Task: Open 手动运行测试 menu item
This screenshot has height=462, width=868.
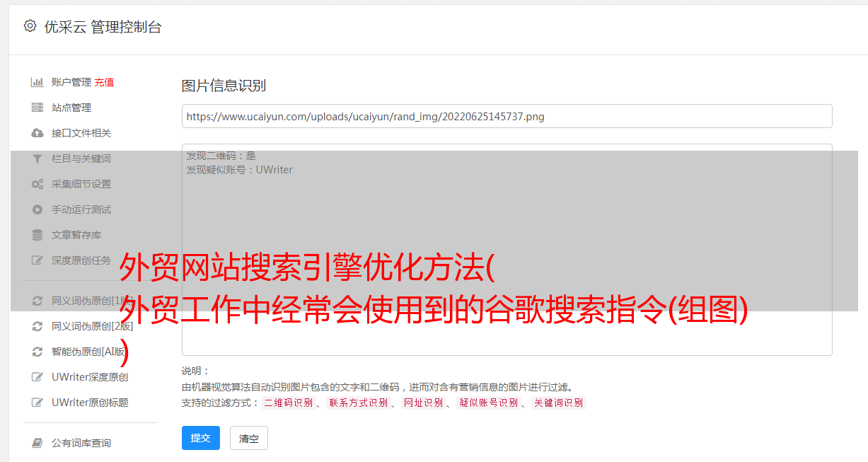Action: tap(81, 209)
